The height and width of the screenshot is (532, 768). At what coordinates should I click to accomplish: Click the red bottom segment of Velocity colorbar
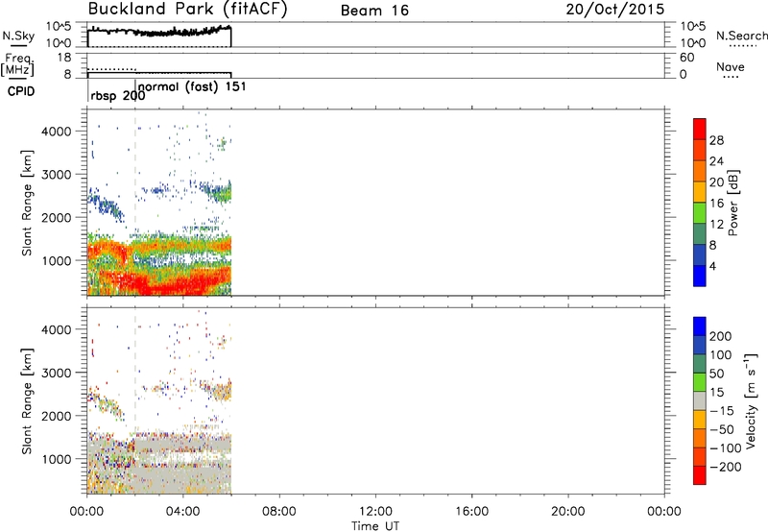coord(700,475)
